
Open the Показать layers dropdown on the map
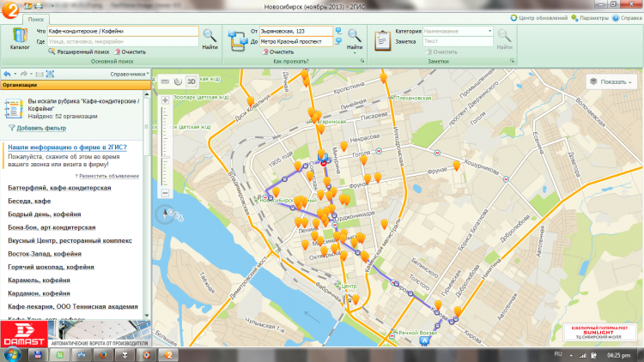611,81
